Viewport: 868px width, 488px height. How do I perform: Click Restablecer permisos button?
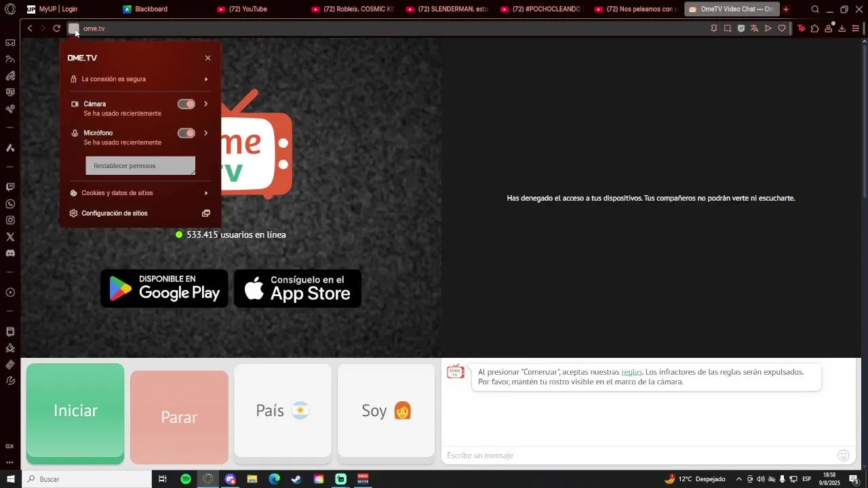(140, 166)
